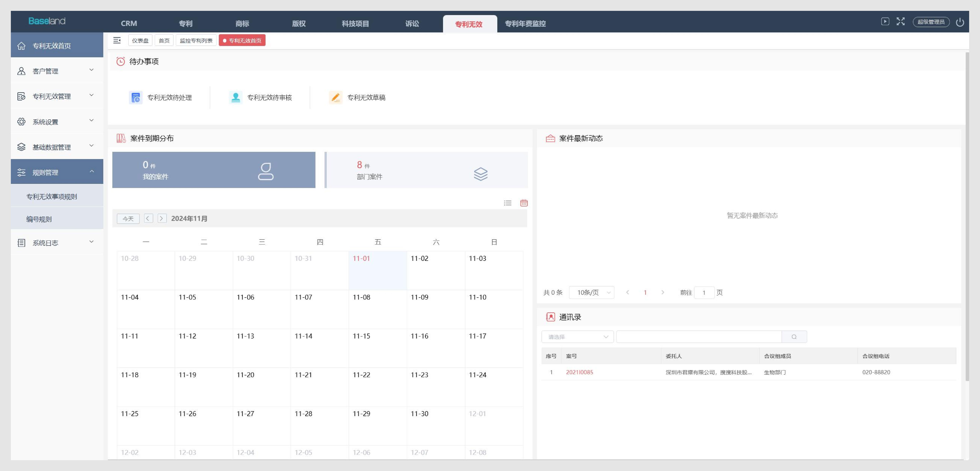This screenshot has height=471, width=980.
Task: Click the home icon beside 专利无效首页
Action: tap(21, 46)
